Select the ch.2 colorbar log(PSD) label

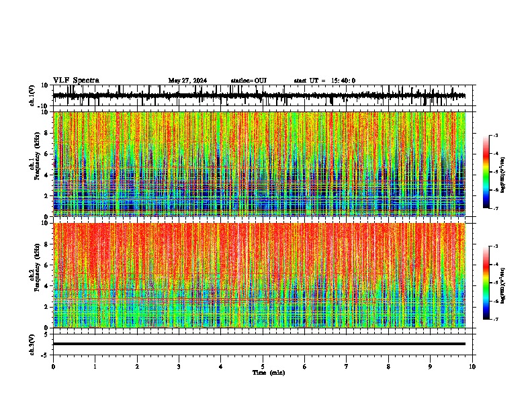click(x=503, y=285)
